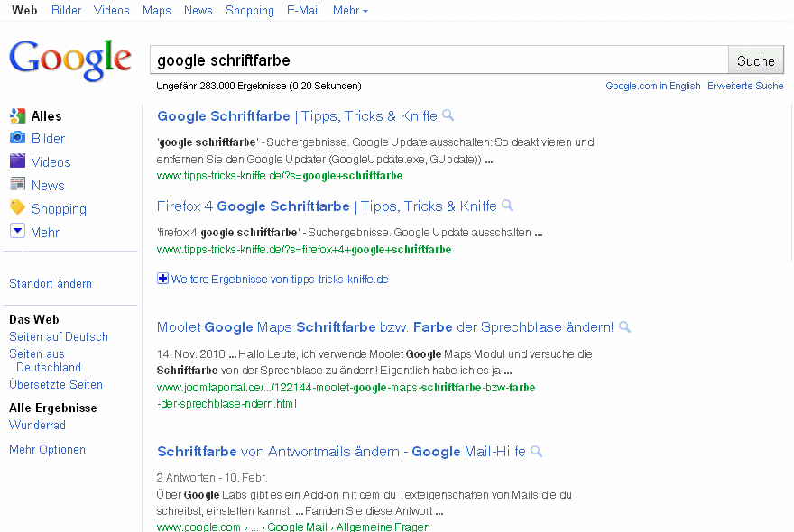The width and height of the screenshot is (794, 532).
Task: Filter by Übersetzte Seiten
Action: (56, 384)
